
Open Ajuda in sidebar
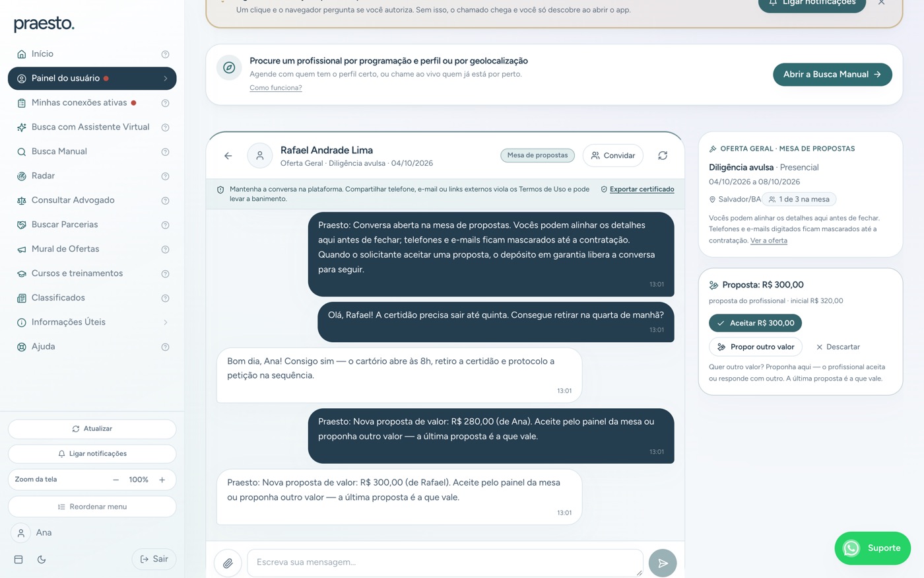92,347
